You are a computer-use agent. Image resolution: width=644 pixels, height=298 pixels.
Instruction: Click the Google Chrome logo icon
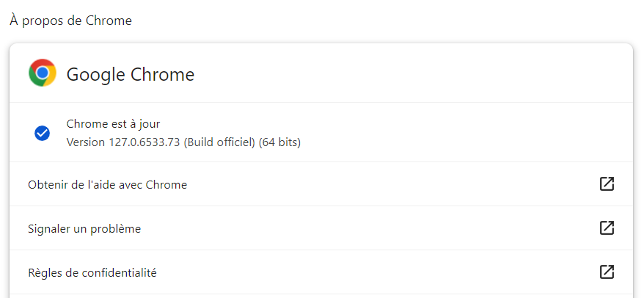click(43, 73)
